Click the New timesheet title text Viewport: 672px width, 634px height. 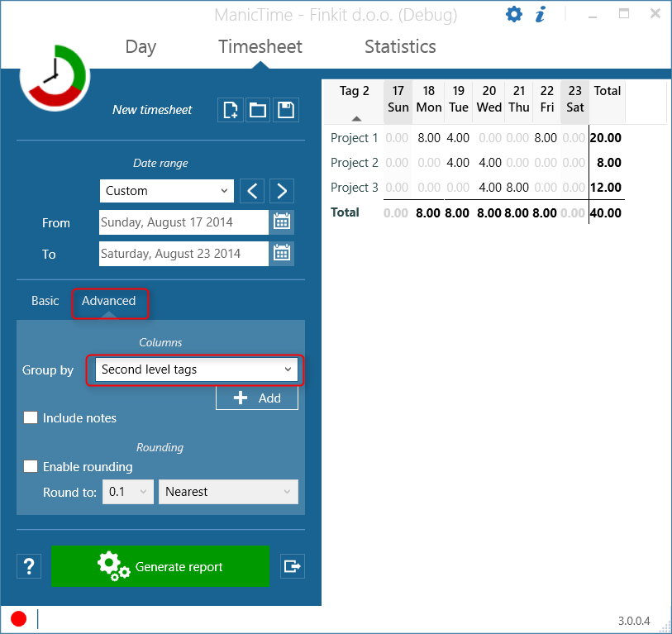(x=152, y=110)
